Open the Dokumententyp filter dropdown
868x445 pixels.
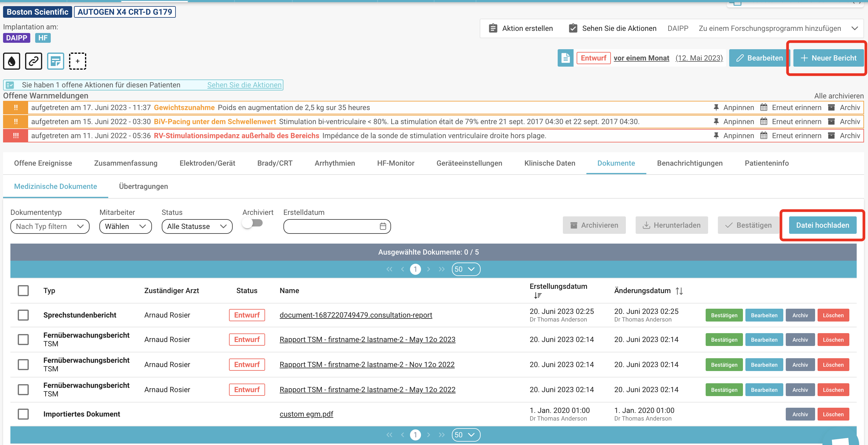click(x=50, y=226)
